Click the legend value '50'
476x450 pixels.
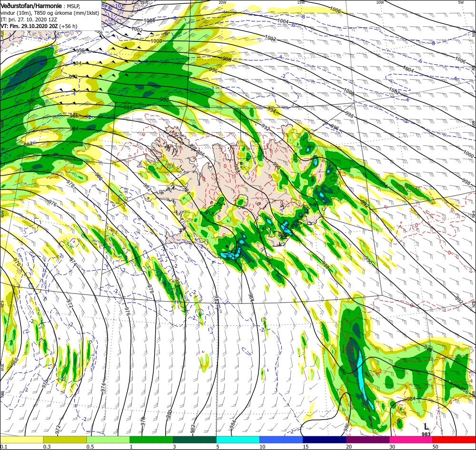pyautogui.click(x=436, y=447)
